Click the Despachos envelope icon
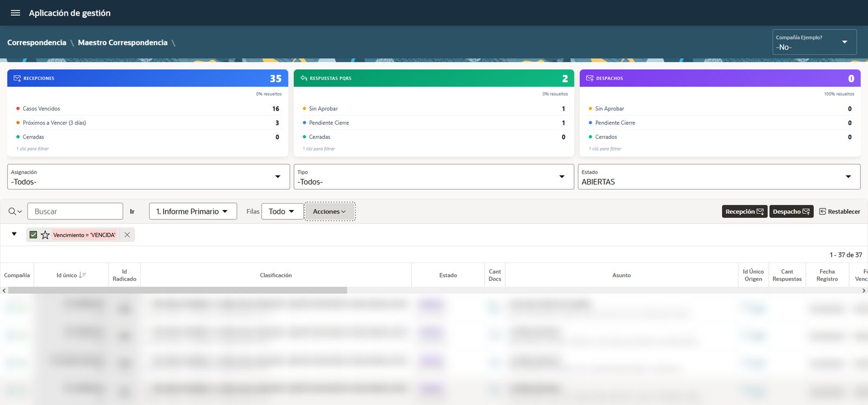The width and height of the screenshot is (868, 405). [x=590, y=78]
